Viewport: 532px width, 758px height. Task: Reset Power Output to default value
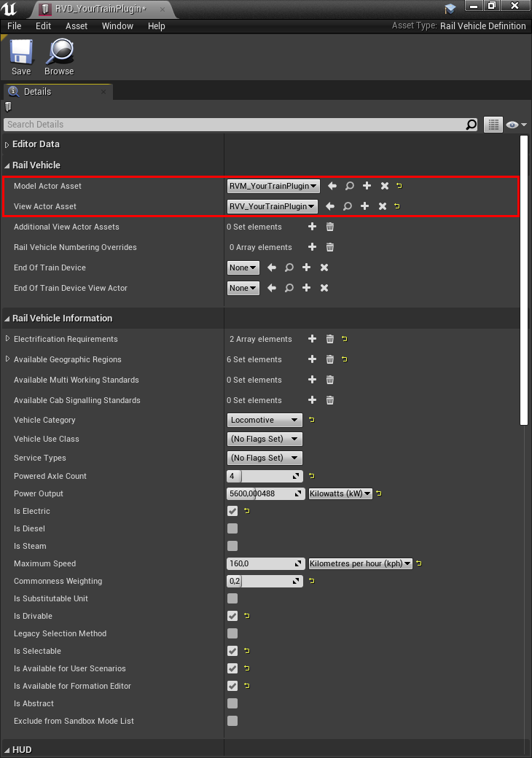click(x=379, y=493)
